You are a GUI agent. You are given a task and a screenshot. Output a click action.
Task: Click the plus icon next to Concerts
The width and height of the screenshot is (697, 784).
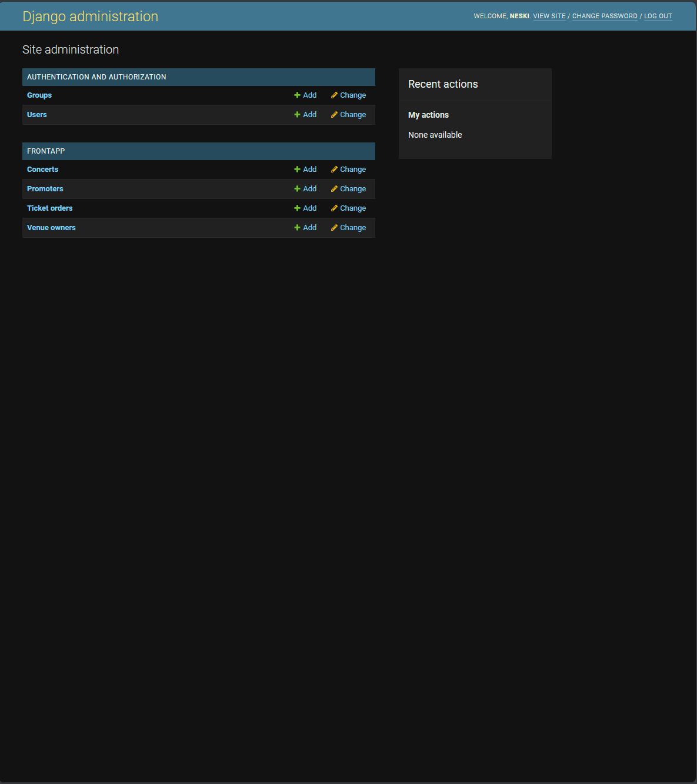(296, 169)
